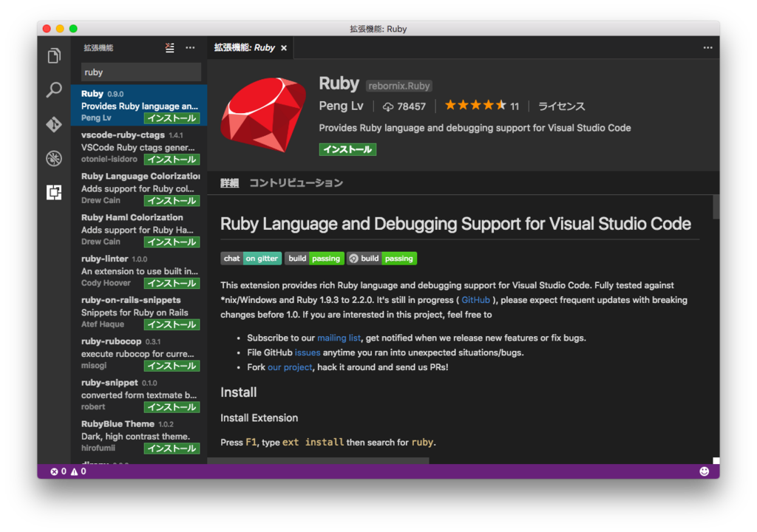Click the Install heading in readme
757x532 pixels.
tap(239, 392)
